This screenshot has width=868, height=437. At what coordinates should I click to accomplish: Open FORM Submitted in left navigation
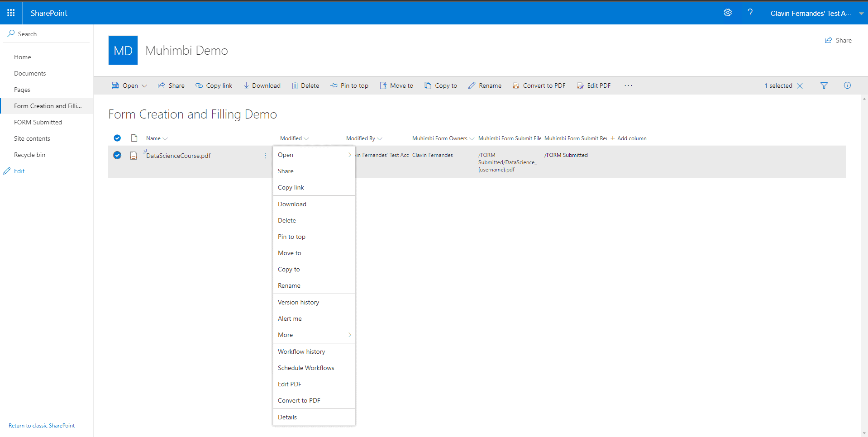pyautogui.click(x=38, y=122)
